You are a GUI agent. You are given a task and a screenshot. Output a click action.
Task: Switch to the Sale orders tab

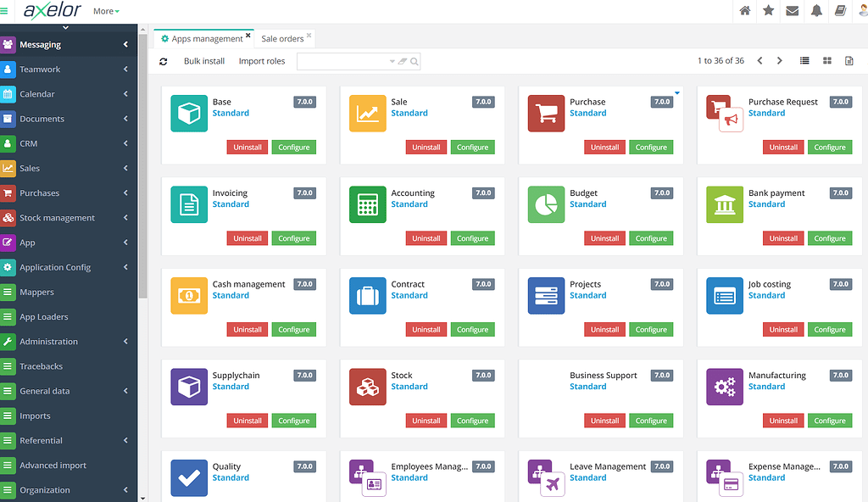(282, 38)
